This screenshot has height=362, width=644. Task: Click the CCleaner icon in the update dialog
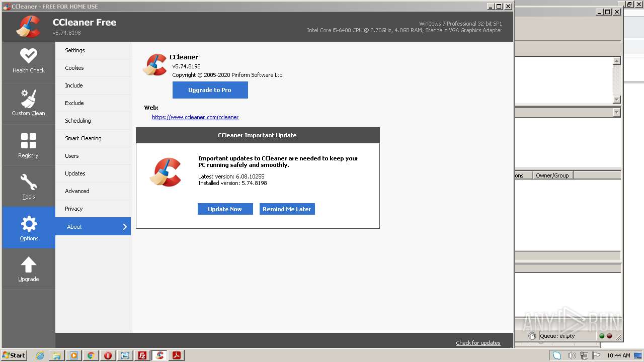point(166,172)
